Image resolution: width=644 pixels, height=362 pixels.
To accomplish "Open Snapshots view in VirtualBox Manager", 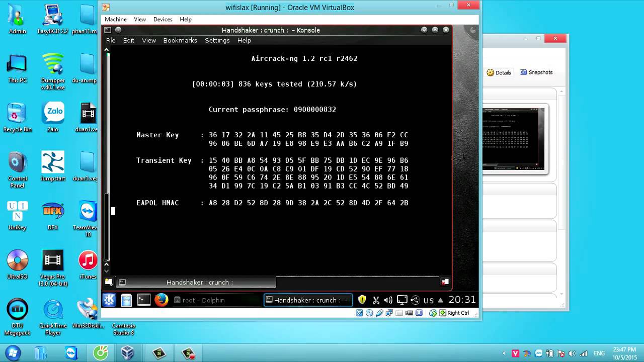I will pos(536,72).
